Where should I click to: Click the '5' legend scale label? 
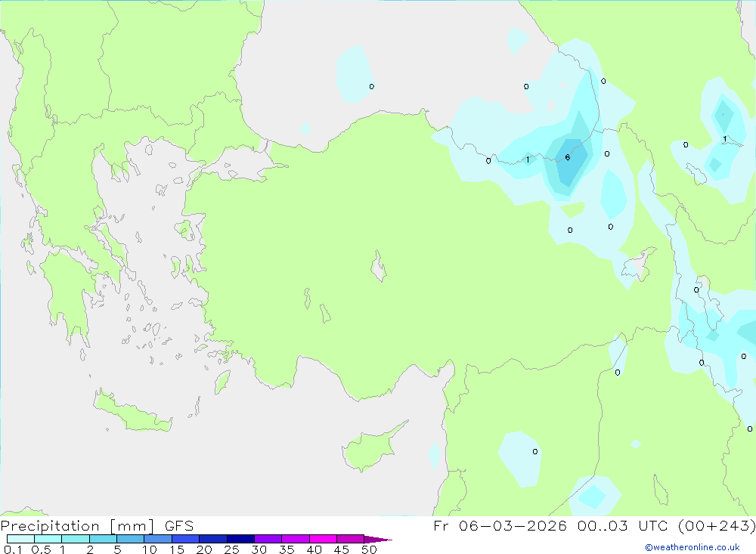(x=117, y=549)
